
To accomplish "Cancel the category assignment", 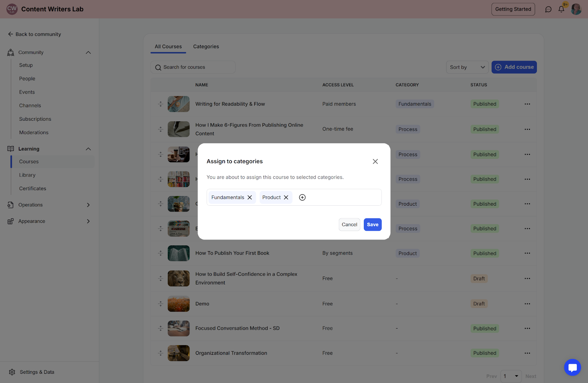I will [x=349, y=224].
